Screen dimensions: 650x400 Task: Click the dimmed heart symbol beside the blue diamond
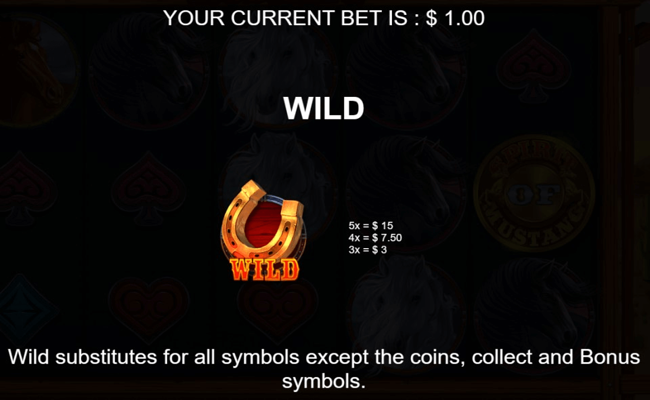coord(148,309)
